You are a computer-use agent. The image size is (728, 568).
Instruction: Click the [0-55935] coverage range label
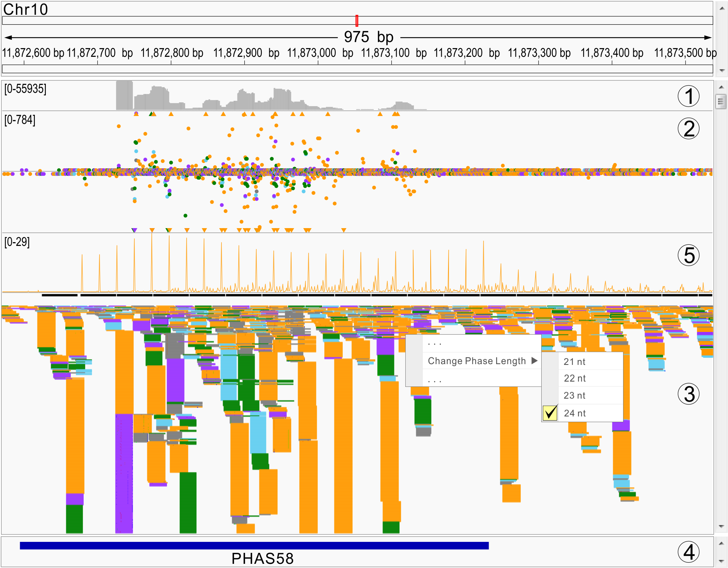[x=25, y=89]
